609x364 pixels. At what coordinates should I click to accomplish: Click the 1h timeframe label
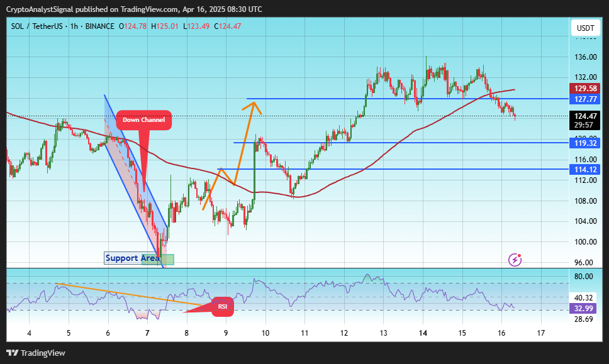(x=74, y=26)
